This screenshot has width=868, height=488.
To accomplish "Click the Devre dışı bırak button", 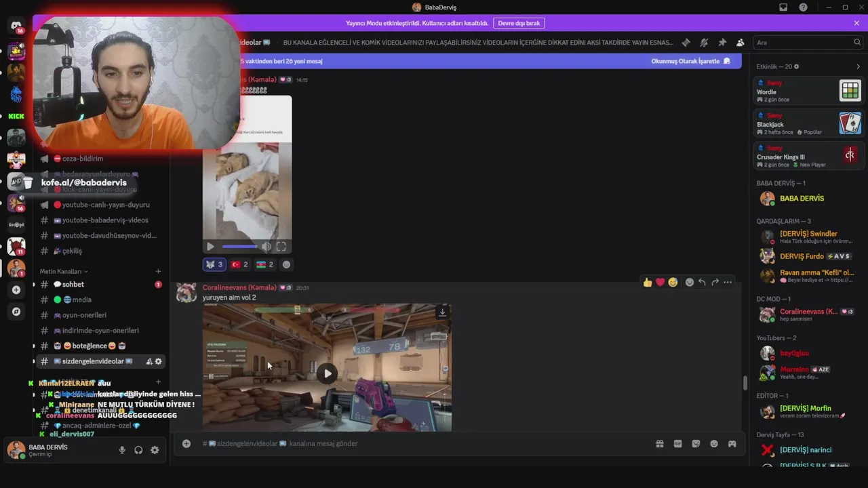I will 519,23.
